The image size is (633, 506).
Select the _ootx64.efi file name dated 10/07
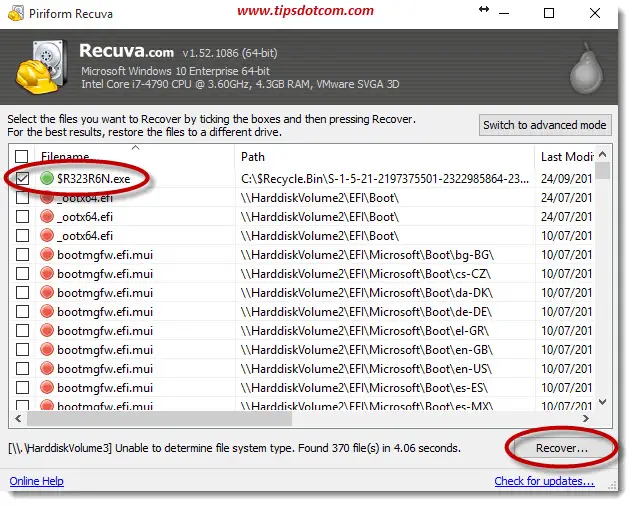coord(85,235)
